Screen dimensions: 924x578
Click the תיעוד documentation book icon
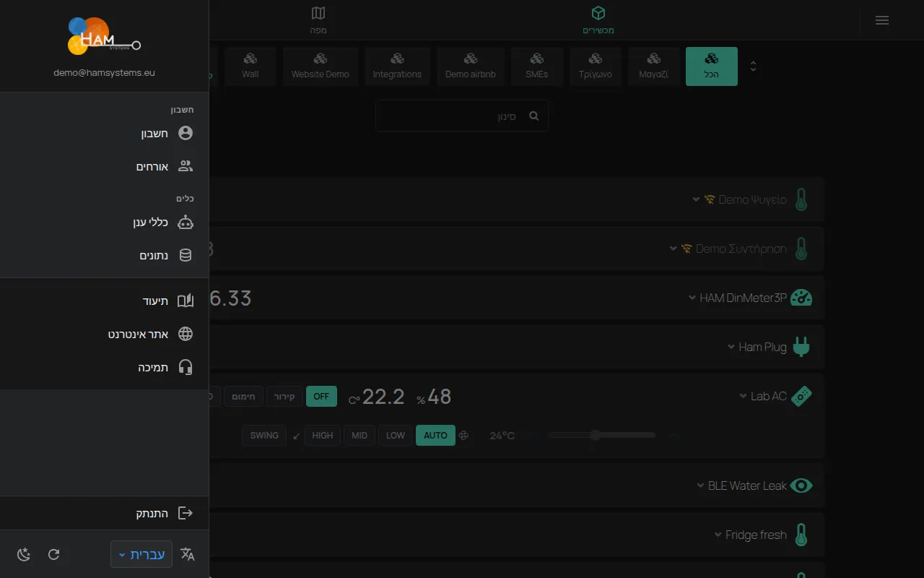click(186, 301)
